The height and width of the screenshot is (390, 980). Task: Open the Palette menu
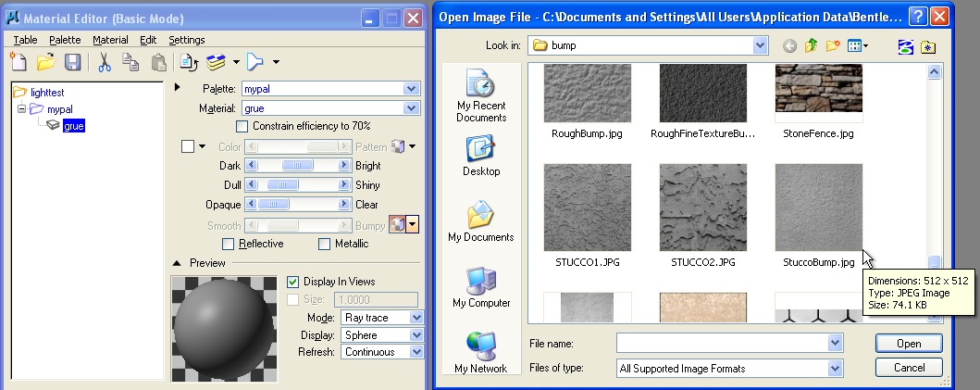pos(65,40)
